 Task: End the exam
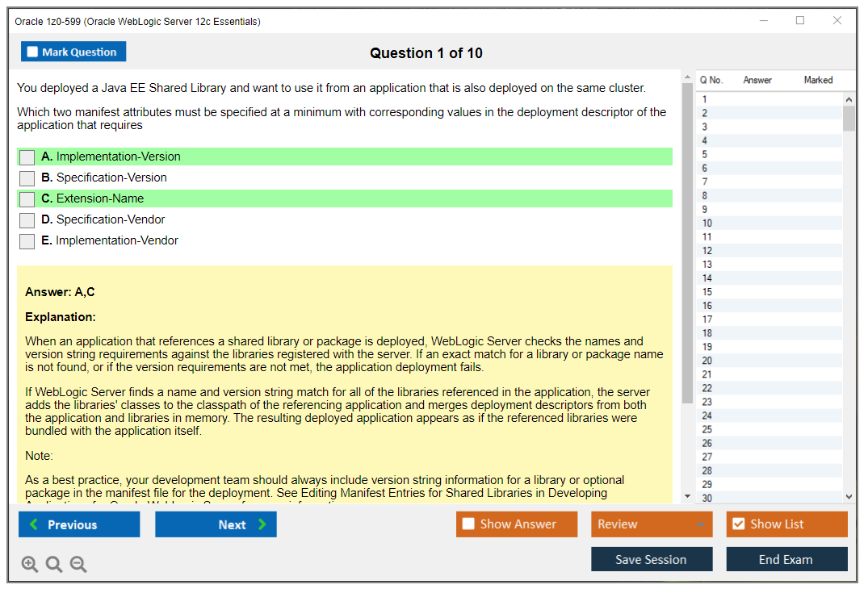(786, 559)
